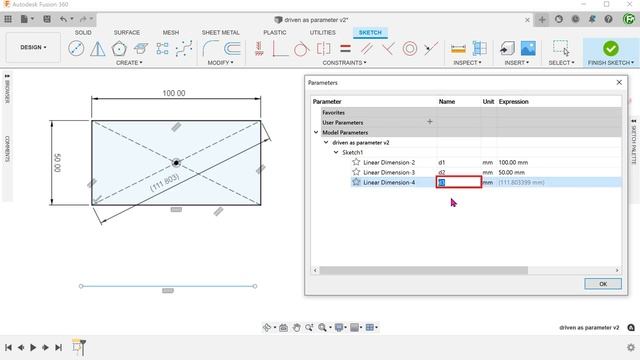Click the Redo arrow
The image size is (640, 360).
(x=83, y=19)
